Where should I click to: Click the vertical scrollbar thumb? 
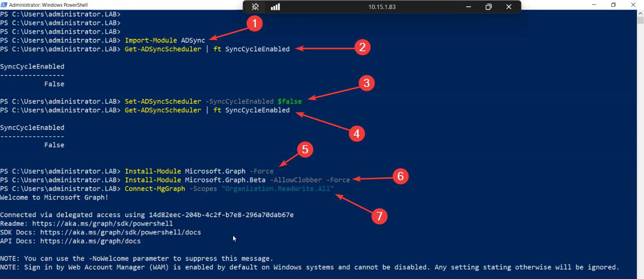click(x=640, y=20)
